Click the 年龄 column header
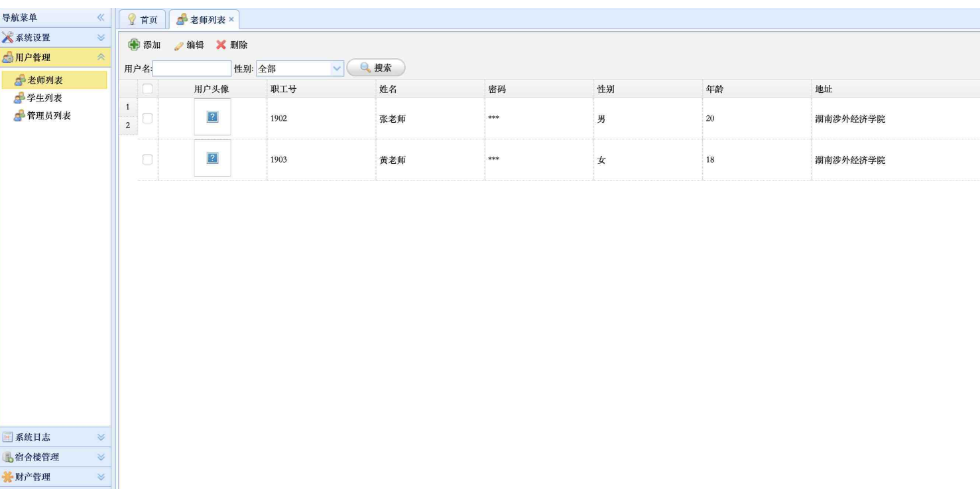 [757, 89]
